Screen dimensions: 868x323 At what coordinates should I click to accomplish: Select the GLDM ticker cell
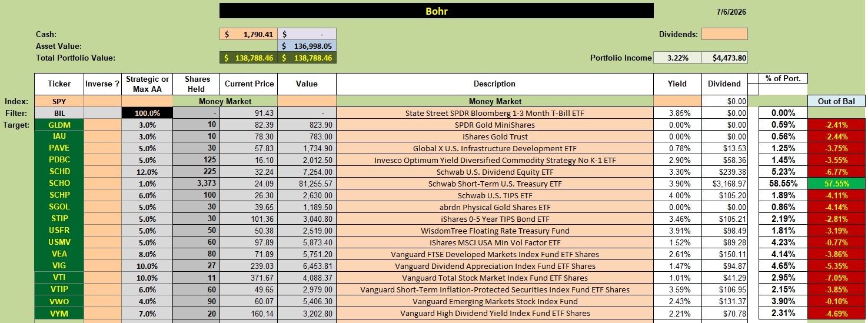click(59, 125)
